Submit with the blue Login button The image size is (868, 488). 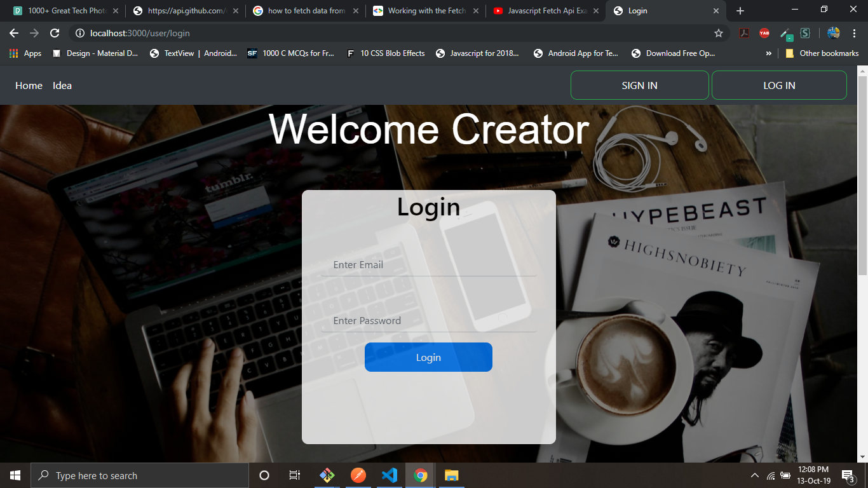click(x=428, y=357)
